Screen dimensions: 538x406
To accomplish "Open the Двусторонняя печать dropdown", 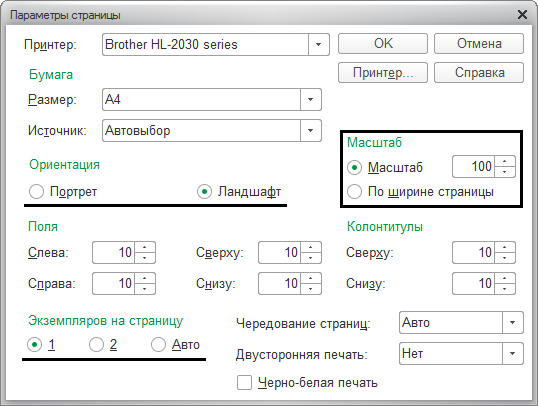I will tap(513, 353).
